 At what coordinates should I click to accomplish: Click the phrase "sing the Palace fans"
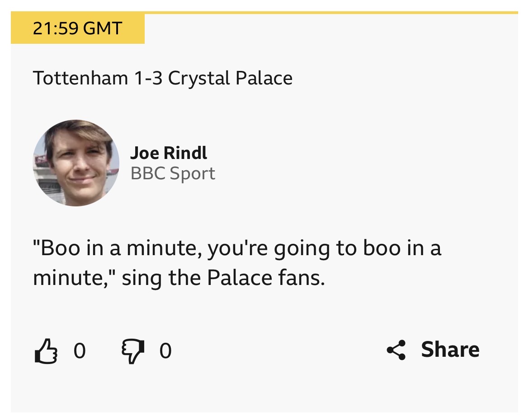(223, 278)
